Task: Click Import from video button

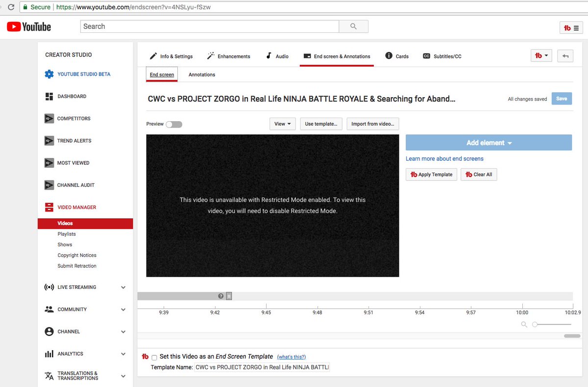Action: click(372, 124)
